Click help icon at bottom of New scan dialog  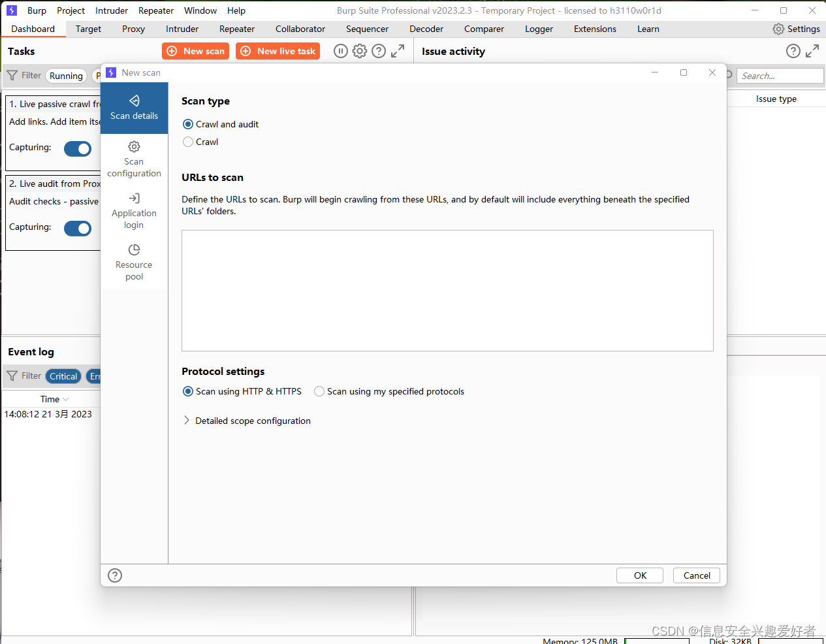pyautogui.click(x=115, y=575)
